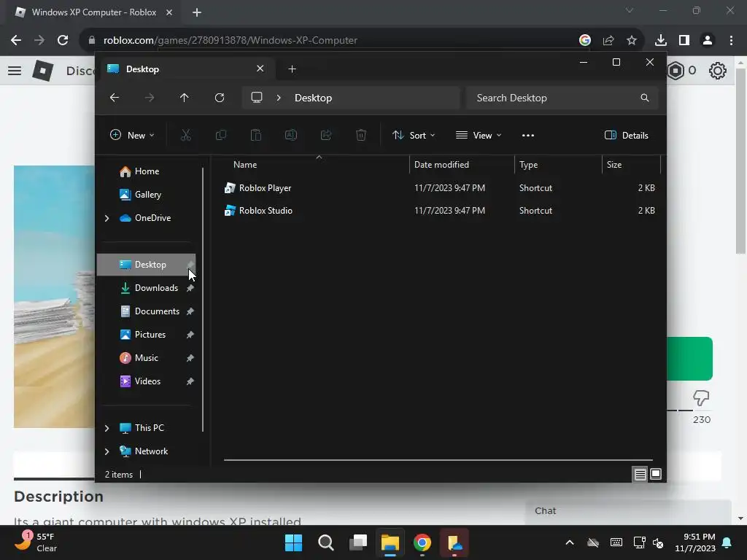
Task: Open a new Chrome tab
Action: coord(197,12)
